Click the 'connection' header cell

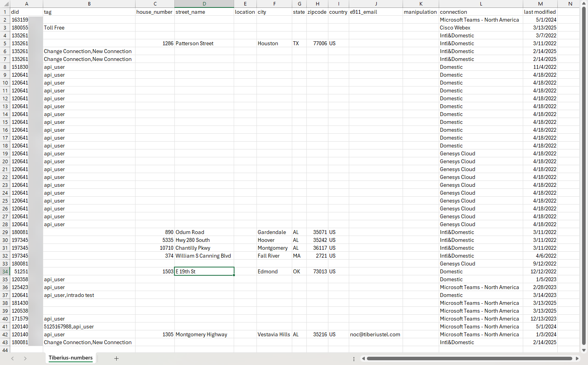tap(481, 12)
